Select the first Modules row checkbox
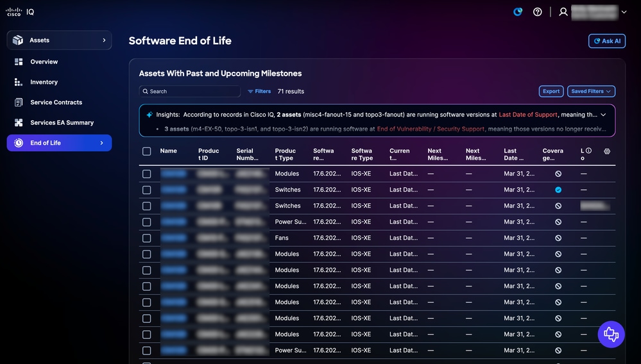Viewport: 641px width, 364px height. tap(146, 174)
